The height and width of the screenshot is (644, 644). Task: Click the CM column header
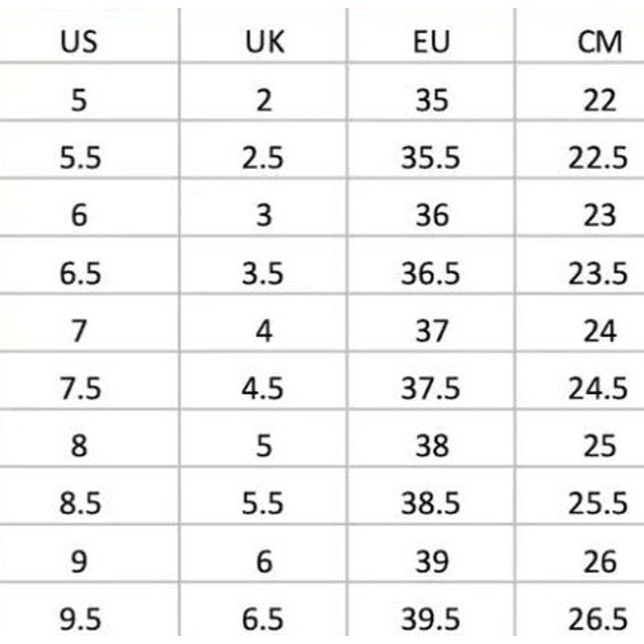600,43
